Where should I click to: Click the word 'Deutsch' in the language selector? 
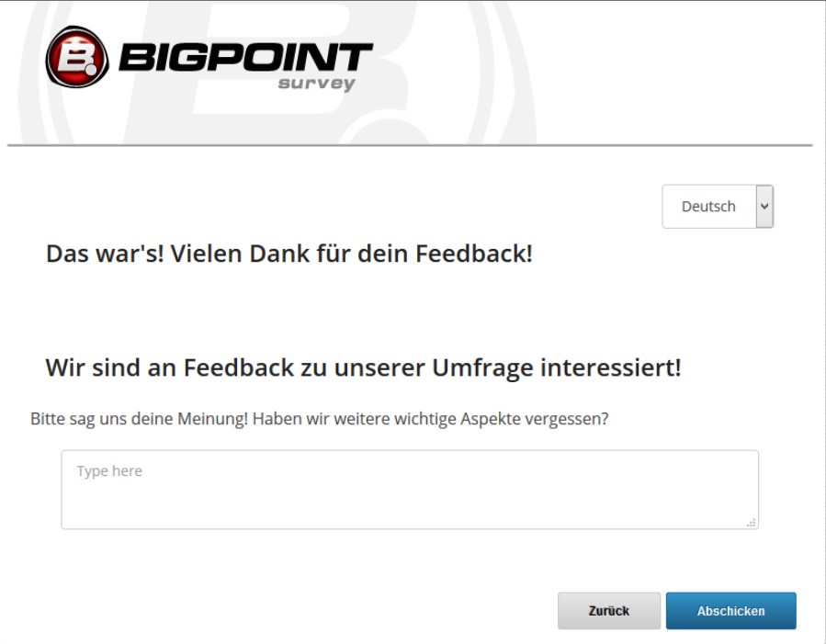[x=708, y=207]
